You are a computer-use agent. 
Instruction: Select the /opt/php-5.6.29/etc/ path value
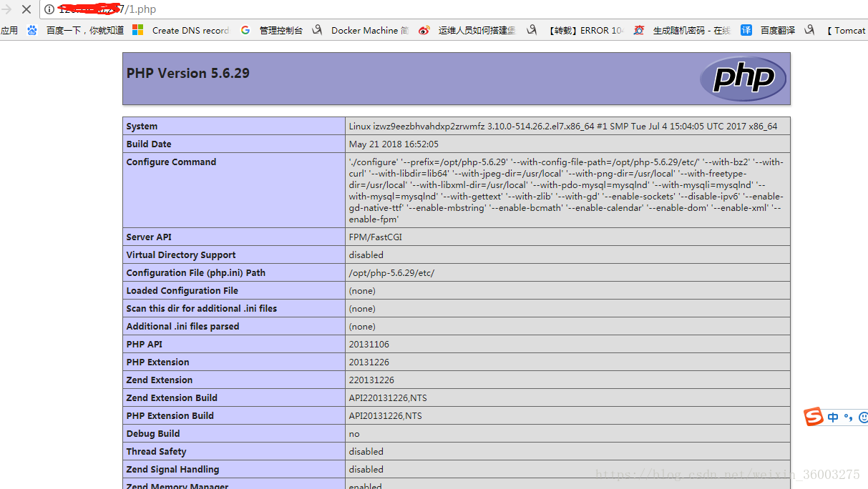[x=391, y=273]
